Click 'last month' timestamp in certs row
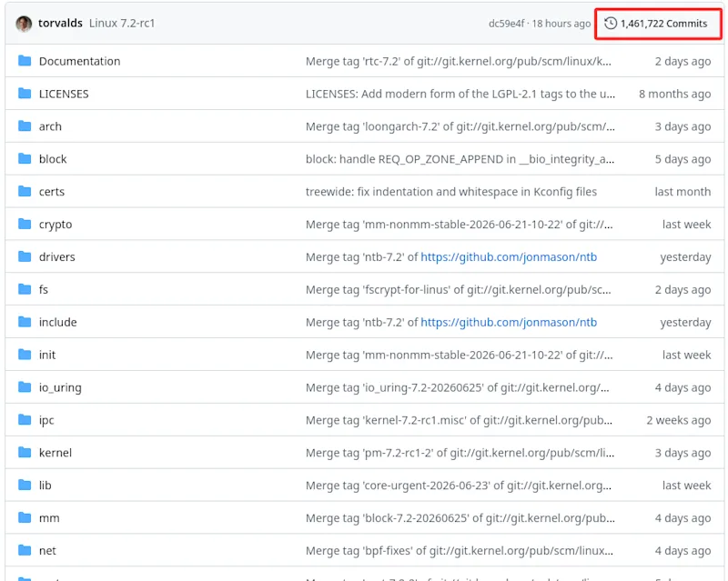Image resolution: width=728 pixels, height=581 pixels. (682, 192)
